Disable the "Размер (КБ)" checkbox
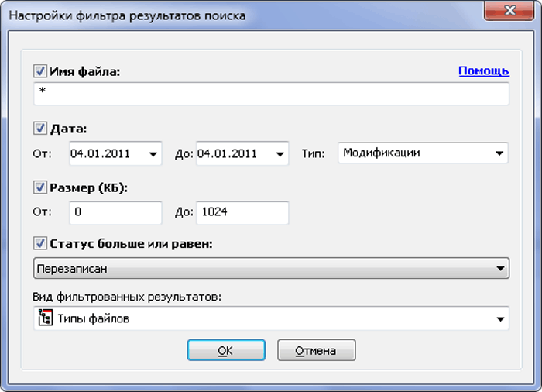 40,187
